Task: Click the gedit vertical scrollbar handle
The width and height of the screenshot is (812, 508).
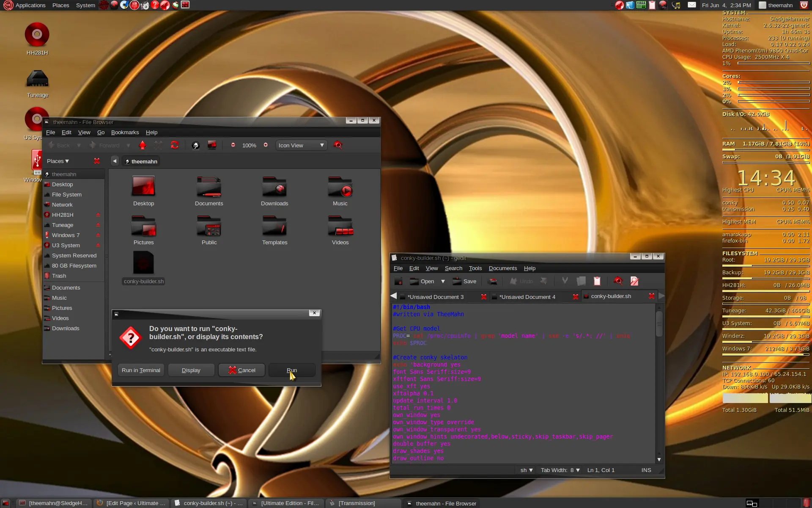Action: [659, 324]
